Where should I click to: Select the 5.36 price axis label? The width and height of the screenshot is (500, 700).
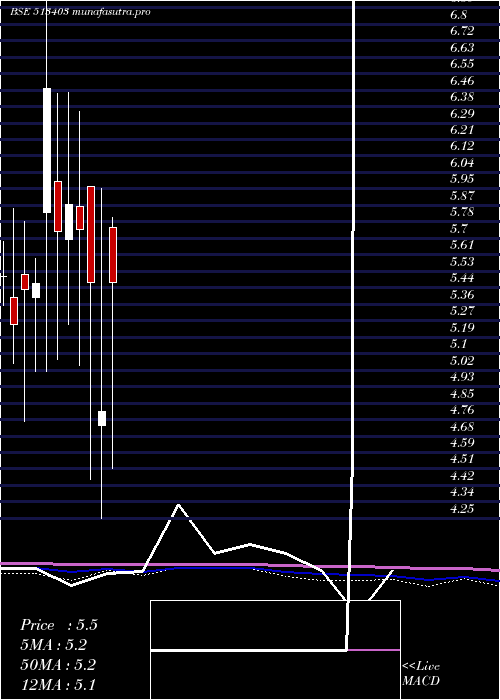point(462,295)
